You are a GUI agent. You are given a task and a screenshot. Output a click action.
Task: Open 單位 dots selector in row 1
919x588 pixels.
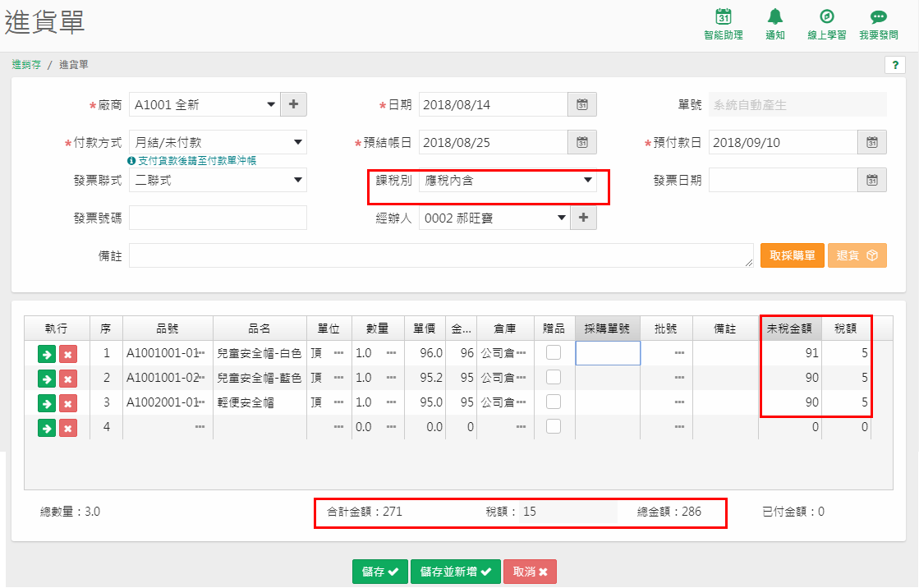[x=338, y=353]
